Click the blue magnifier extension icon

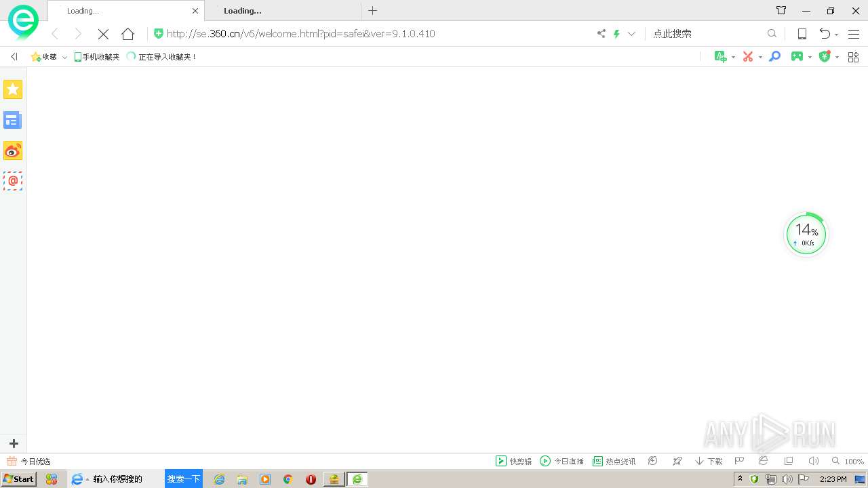click(774, 57)
